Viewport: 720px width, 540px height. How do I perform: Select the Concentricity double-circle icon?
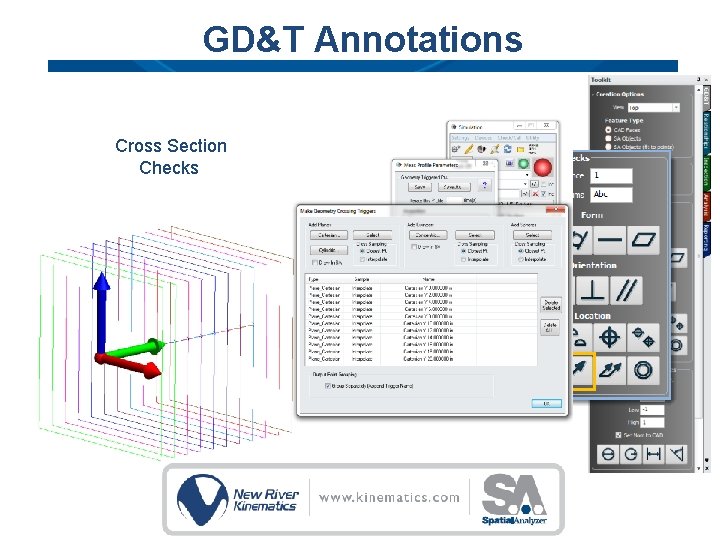pos(643,370)
